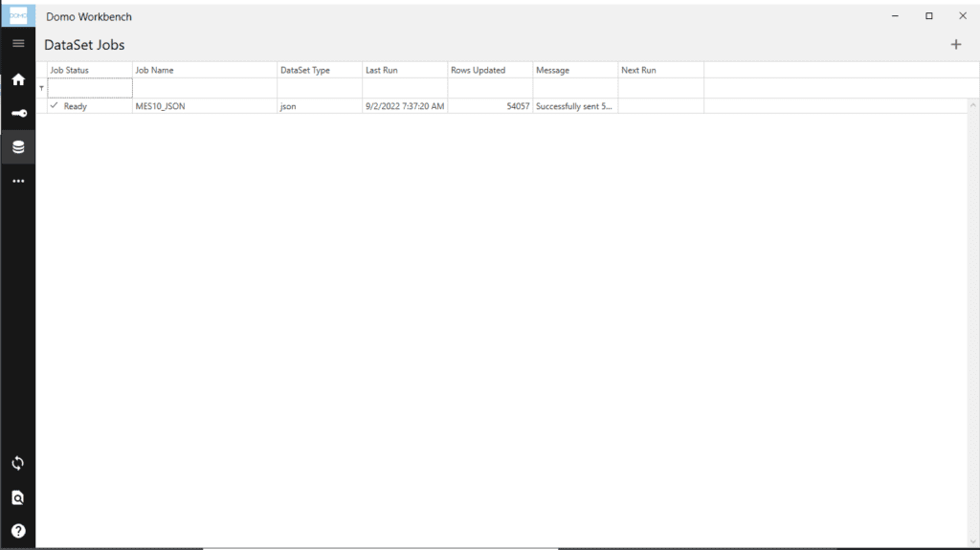Open More options three-dot icon
980x550 pixels.
[18, 181]
